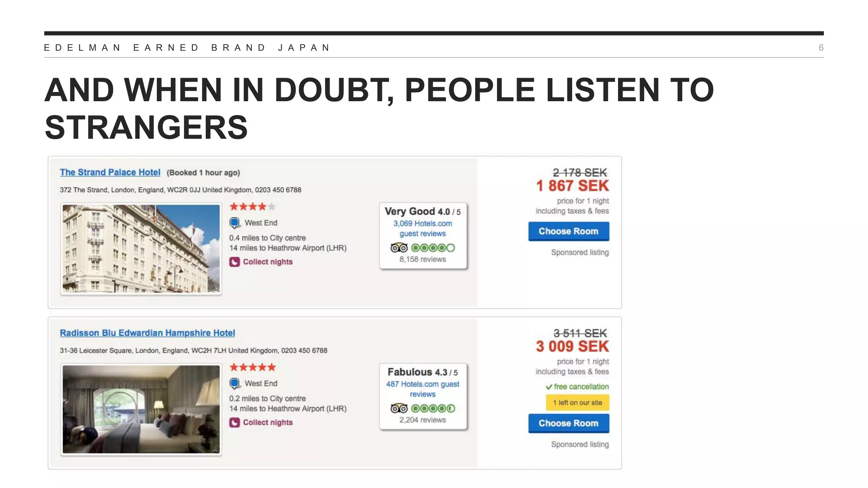Click West End map pin icon, Radisson Blu
Viewport: 868px width, 488px height.
(x=234, y=383)
